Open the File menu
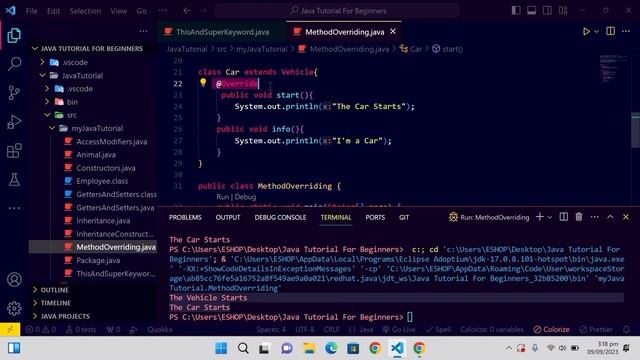 point(31,11)
